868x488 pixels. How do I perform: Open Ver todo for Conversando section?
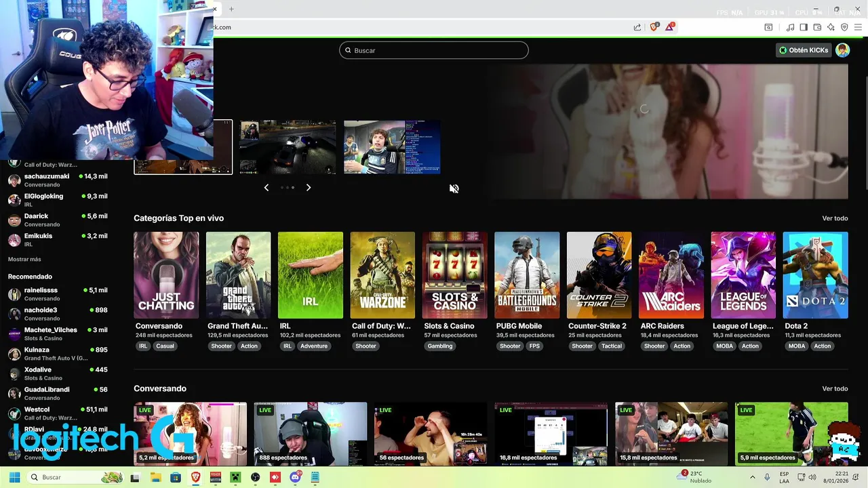click(x=835, y=388)
